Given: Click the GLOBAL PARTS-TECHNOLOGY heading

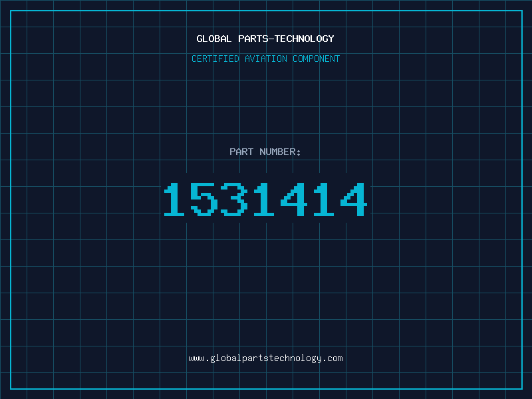Looking at the screenshot, I should 265,39.
